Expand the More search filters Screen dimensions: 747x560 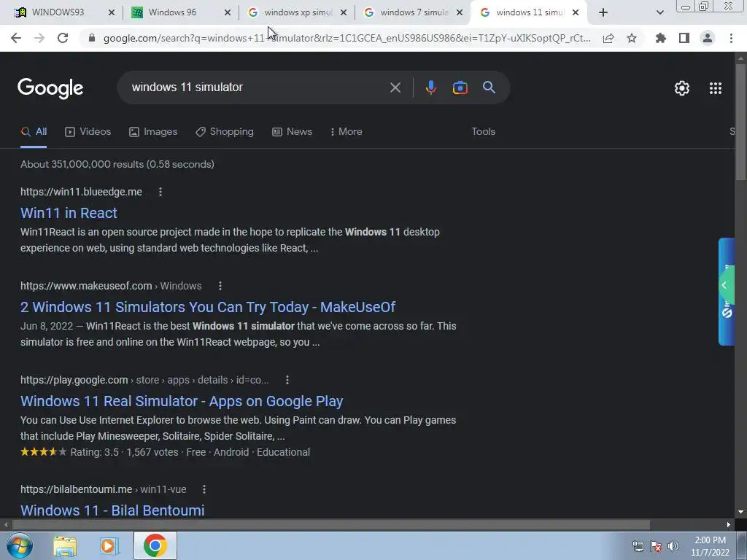coord(347,131)
